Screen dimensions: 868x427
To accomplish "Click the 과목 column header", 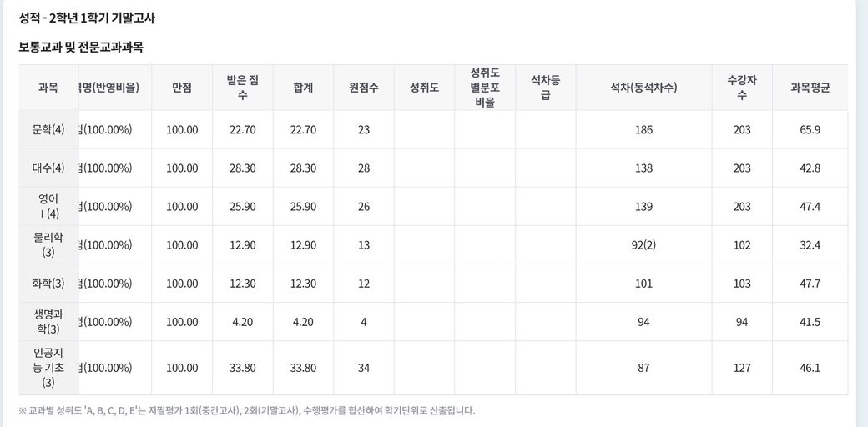I will click(x=48, y=88).
